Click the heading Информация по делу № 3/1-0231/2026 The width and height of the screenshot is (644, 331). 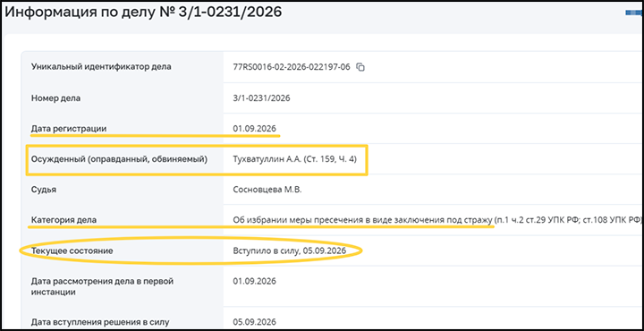(x=143, y=12)
